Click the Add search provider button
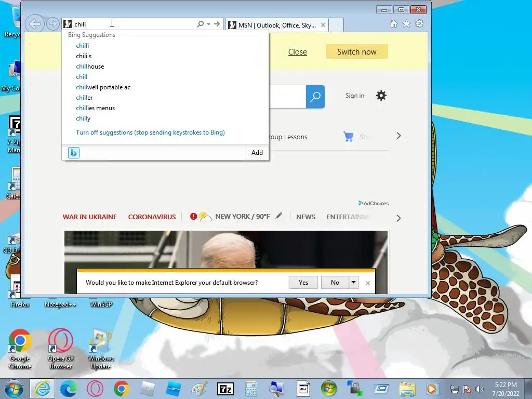The image size is (532, 399). point(257,153)
